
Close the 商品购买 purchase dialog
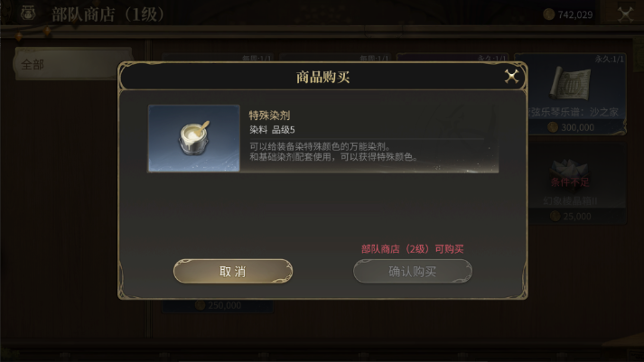(x=511, y=77)
